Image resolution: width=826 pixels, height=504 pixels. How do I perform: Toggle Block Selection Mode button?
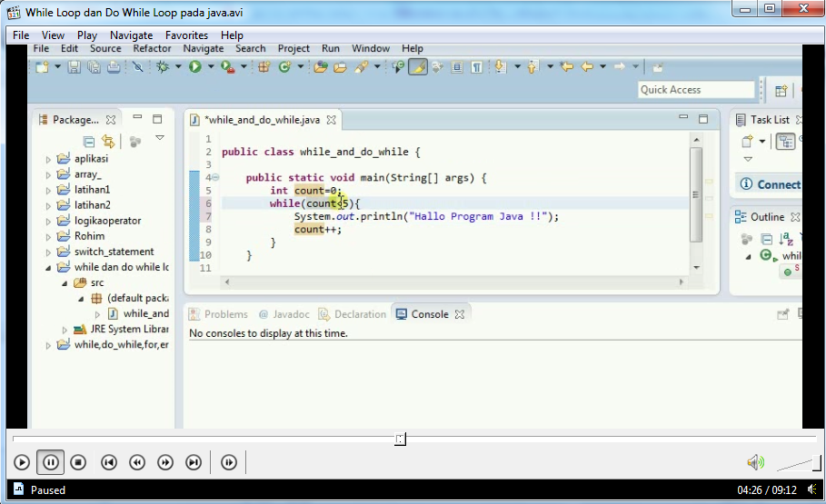click(x=457, y=67)
